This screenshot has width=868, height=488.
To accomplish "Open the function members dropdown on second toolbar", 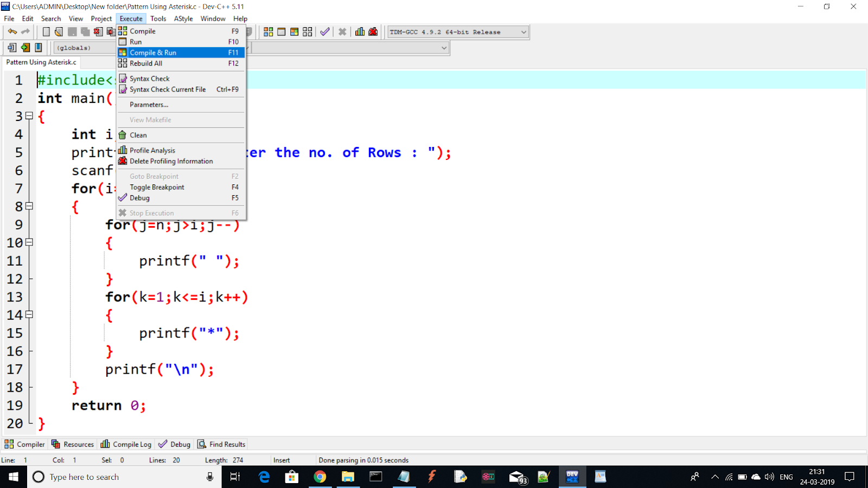I will 350,48.
